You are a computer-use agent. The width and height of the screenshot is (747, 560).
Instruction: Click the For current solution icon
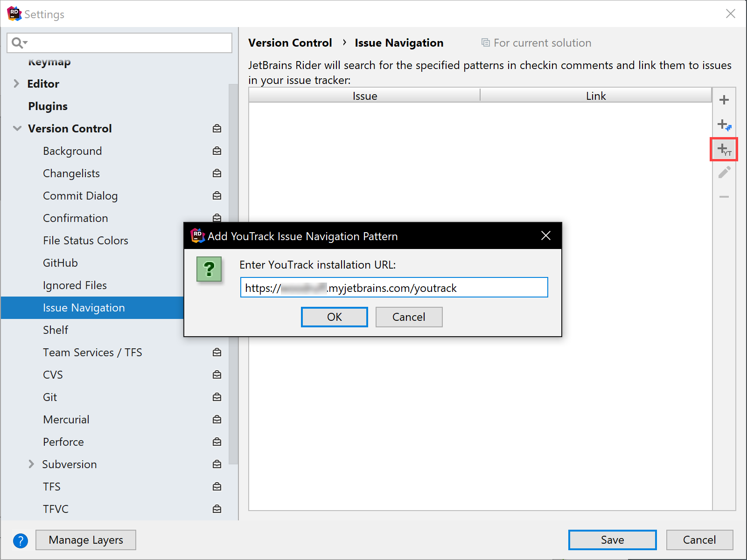[486, 43]
